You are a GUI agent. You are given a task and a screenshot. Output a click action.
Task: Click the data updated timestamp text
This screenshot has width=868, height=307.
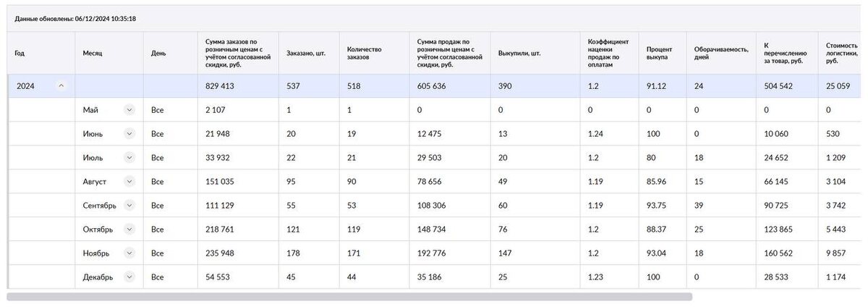click(x=76, y=19)
